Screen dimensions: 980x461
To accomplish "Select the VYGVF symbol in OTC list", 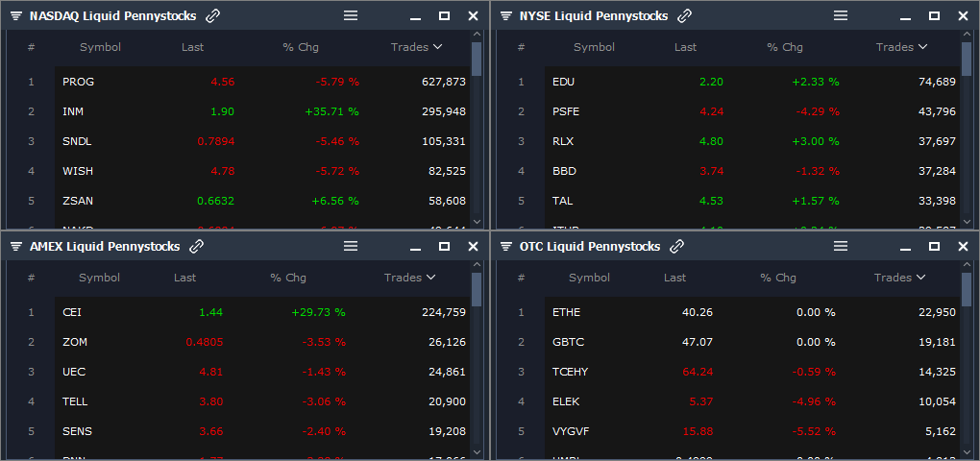I will click(571, 431).
